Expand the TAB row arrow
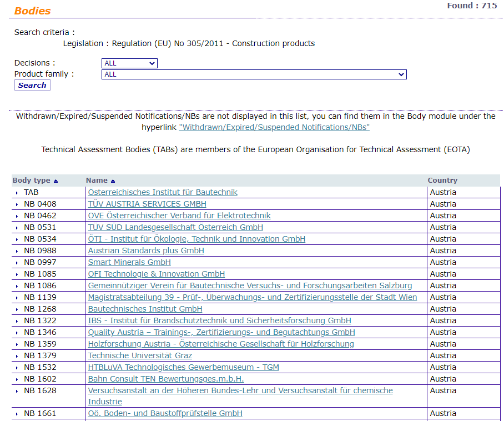 point(17,193)
